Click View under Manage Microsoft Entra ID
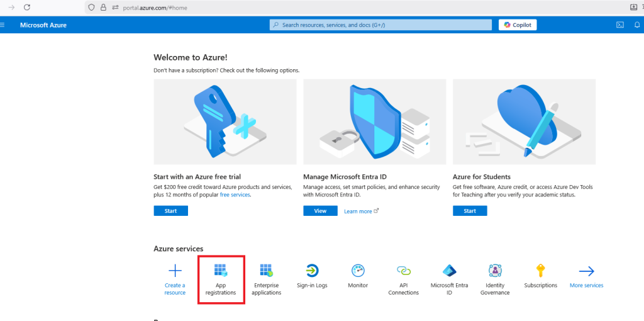Viewport: 644px width, 321px height. click(x=320, y=211)
